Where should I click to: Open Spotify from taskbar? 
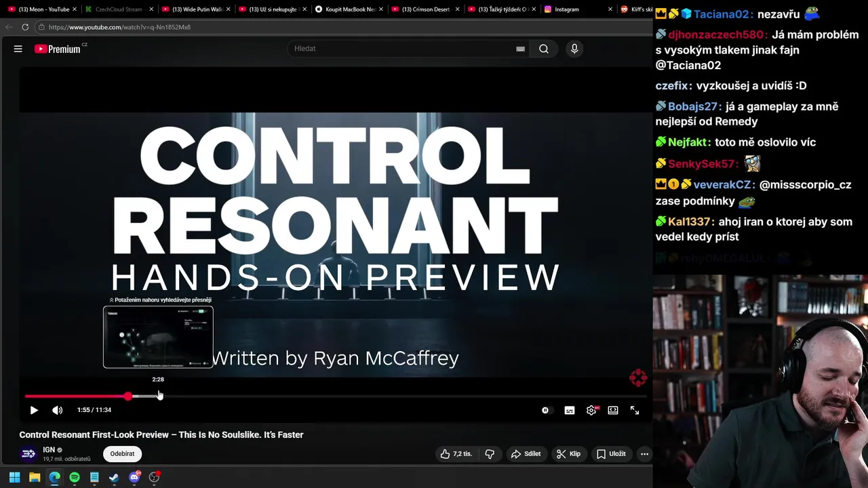tap(75, 477)
